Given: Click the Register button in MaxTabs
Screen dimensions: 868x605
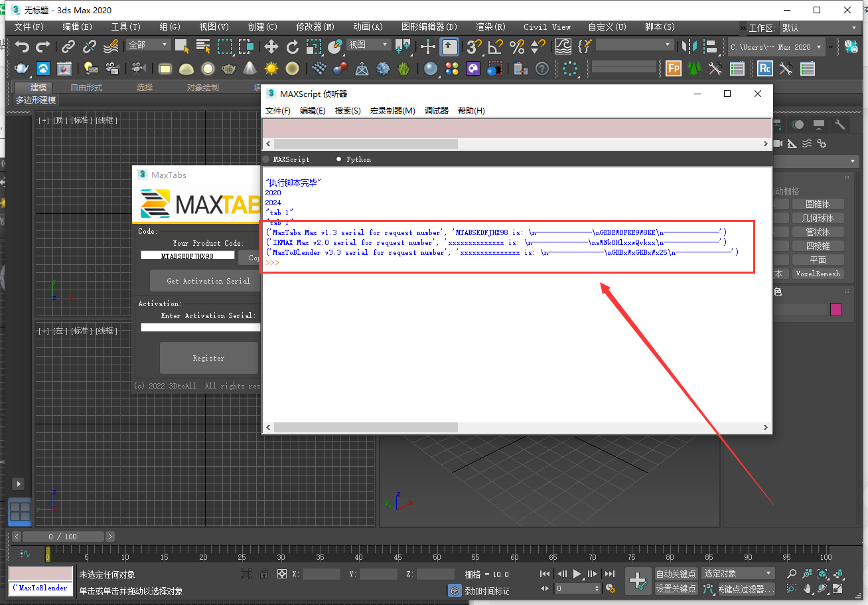Looking at the screenshot, I should [208, 358].
